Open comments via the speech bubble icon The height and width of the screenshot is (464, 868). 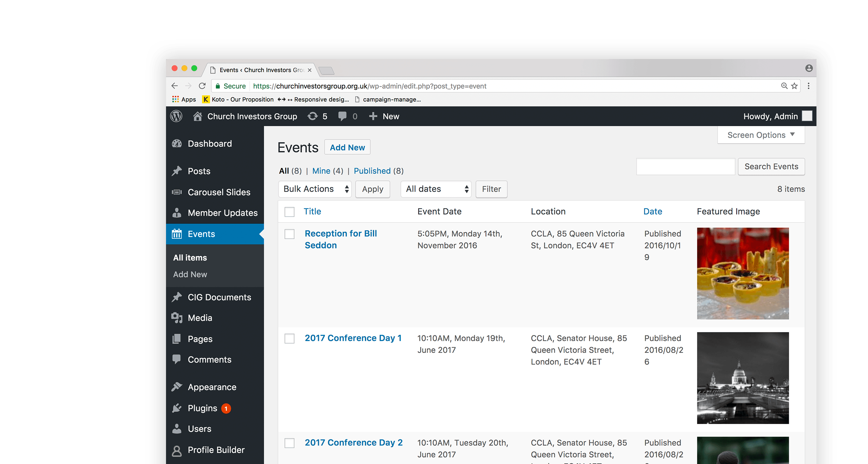[x=342, y=116]
